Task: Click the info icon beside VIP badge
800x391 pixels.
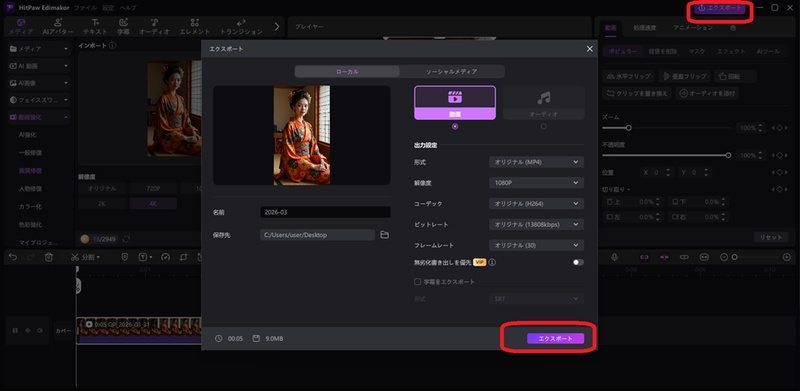Action: tap(492, 262)
